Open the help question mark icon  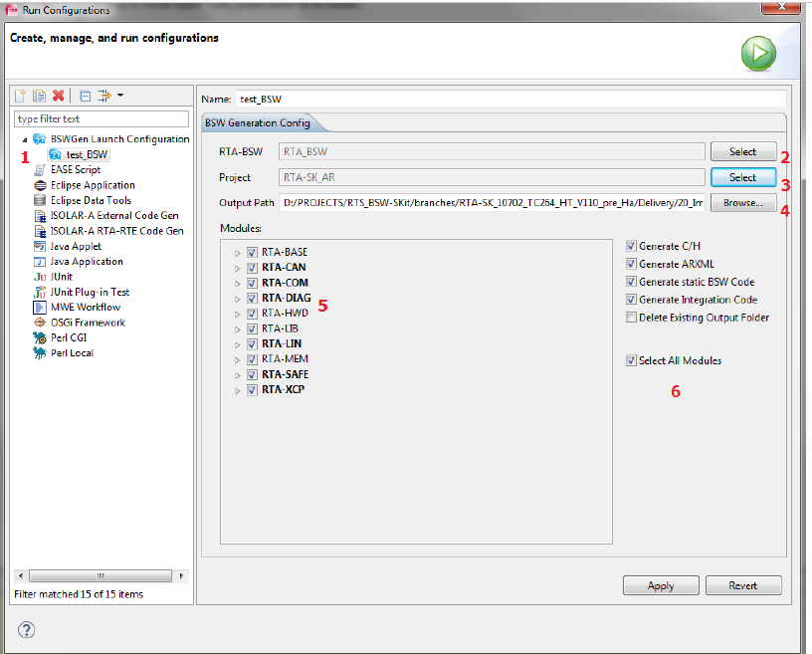click(27, 629)
